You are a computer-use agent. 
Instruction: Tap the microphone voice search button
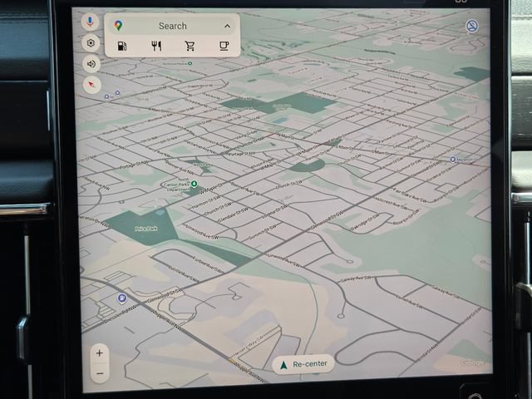tap(90, 22)
